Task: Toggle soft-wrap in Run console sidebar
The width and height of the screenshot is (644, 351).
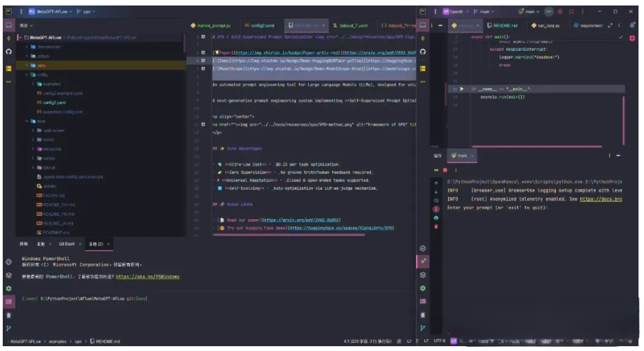Action: tap(436, 201)
